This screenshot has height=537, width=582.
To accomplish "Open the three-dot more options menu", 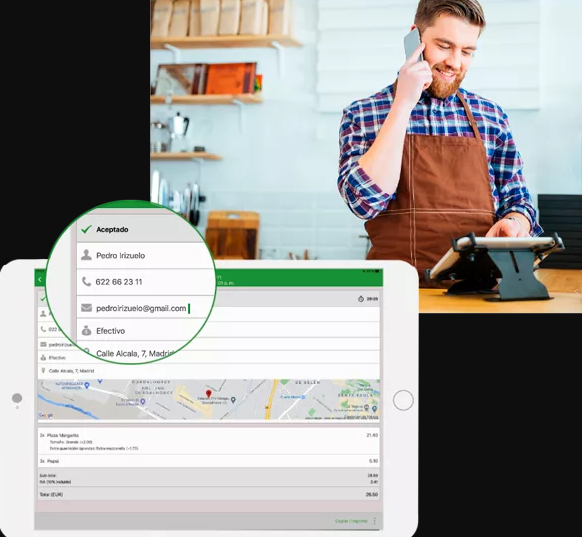I will pos(375,521).
